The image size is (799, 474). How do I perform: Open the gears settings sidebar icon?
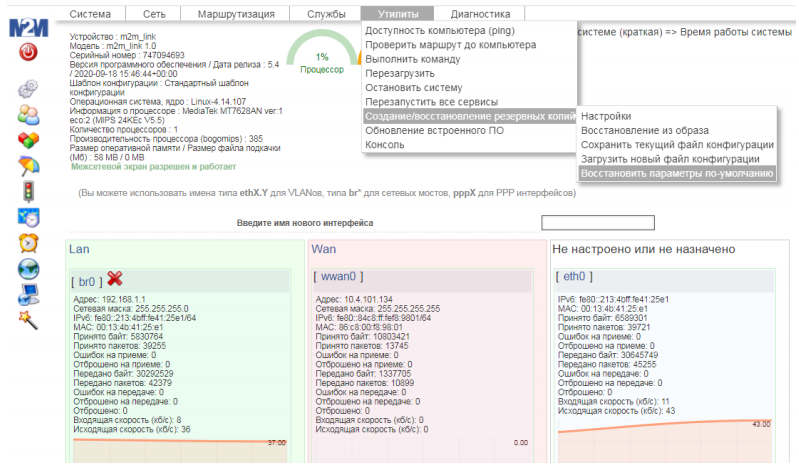(28, 89)
